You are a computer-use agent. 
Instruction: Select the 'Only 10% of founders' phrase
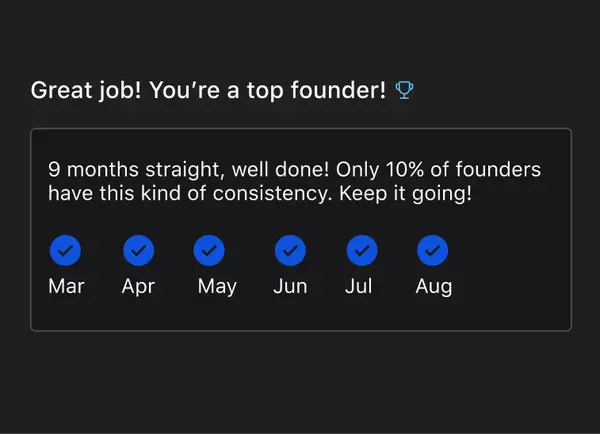coord(439,169)
